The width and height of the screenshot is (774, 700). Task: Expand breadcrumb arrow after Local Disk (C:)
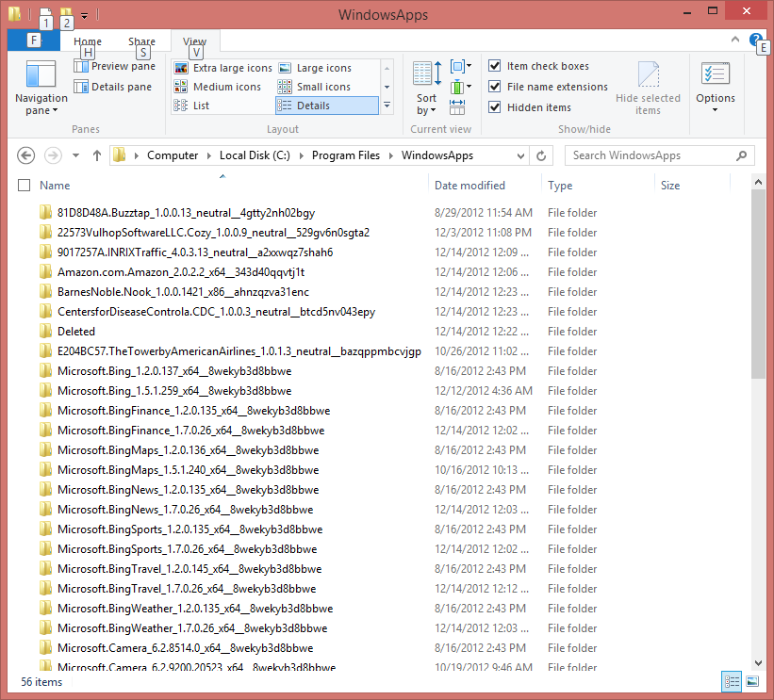pyautogui.click(x=301, y=155)
